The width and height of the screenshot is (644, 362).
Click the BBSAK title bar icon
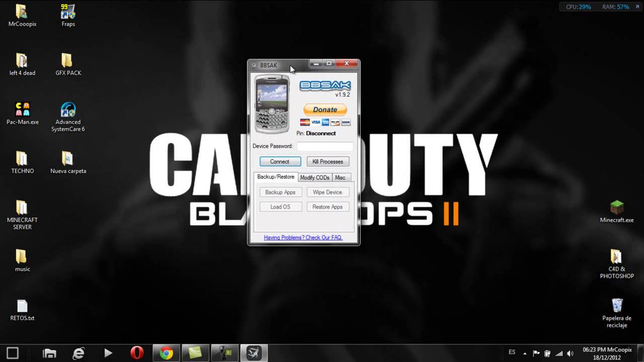(x=254, y=65)
